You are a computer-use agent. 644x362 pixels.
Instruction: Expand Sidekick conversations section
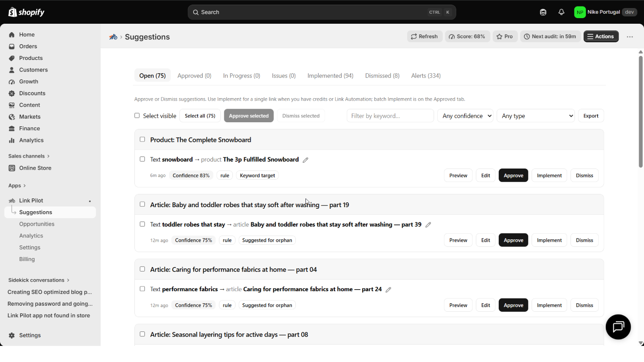[39, 280]
